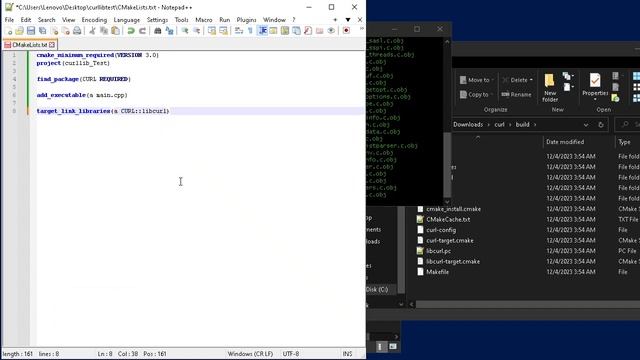
Task: Click Downloads in the Explorer breadcrumb
Action: [468, 124]
